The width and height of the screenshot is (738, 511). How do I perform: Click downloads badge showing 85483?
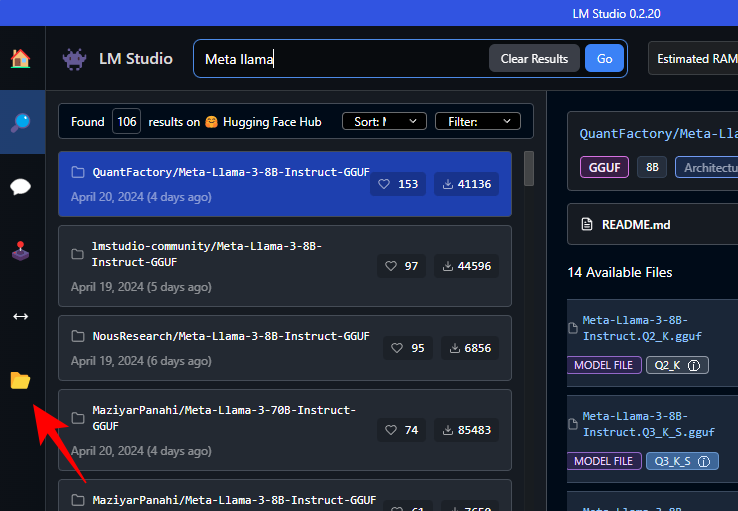coord(466,430)
